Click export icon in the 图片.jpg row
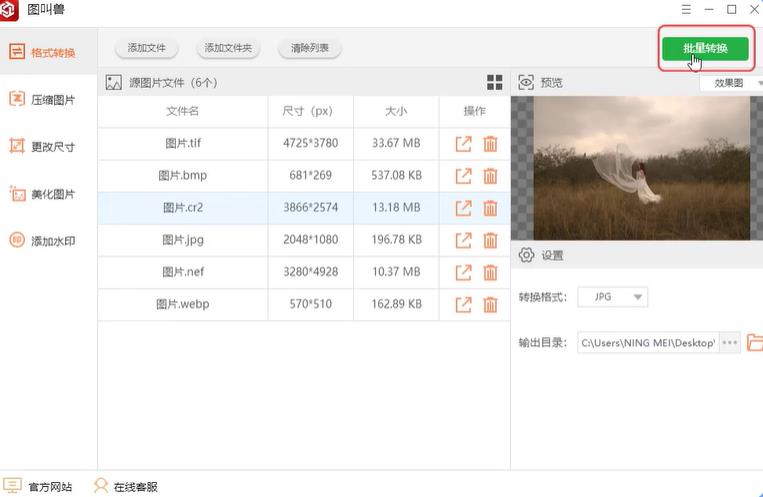Viewport: 763px width, 497px height. tap(463, 240)
